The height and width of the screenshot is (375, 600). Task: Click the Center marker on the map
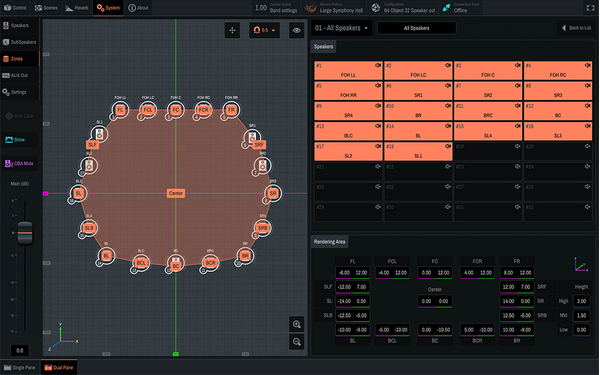[x=176, y=194]
